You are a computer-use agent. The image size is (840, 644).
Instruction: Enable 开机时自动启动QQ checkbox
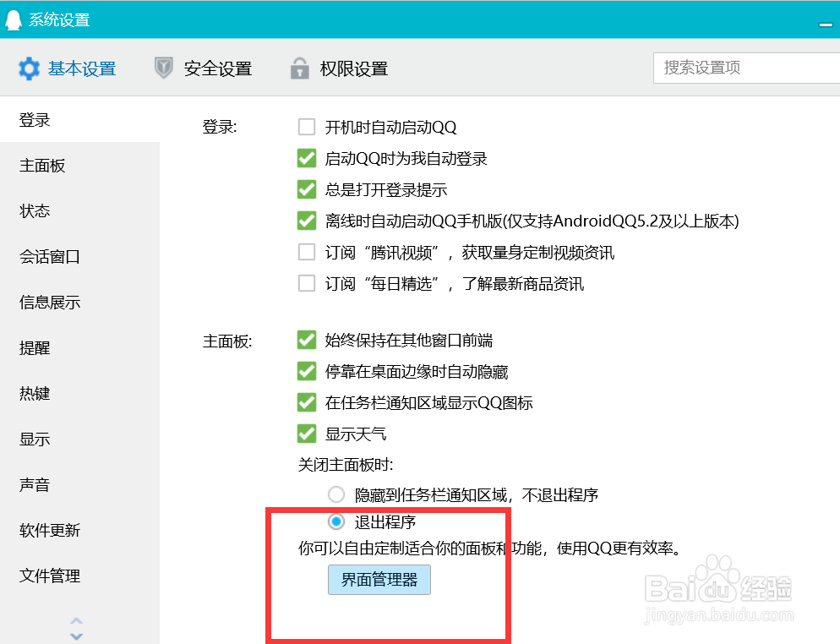(307, 127)
